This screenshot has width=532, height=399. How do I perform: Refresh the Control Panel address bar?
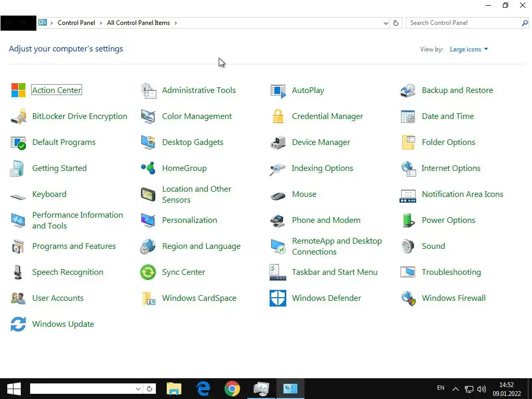click(395, 23)
